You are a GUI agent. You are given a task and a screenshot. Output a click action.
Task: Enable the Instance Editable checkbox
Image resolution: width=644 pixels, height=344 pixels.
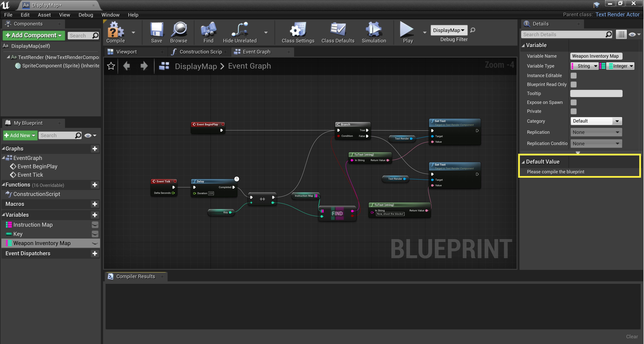point(573,75)
